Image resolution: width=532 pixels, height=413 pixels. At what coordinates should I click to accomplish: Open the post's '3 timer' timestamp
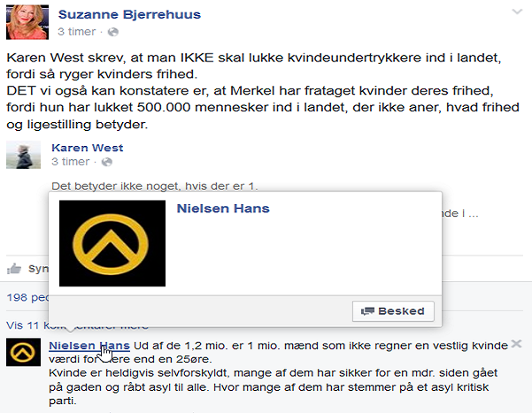point(77,32)
